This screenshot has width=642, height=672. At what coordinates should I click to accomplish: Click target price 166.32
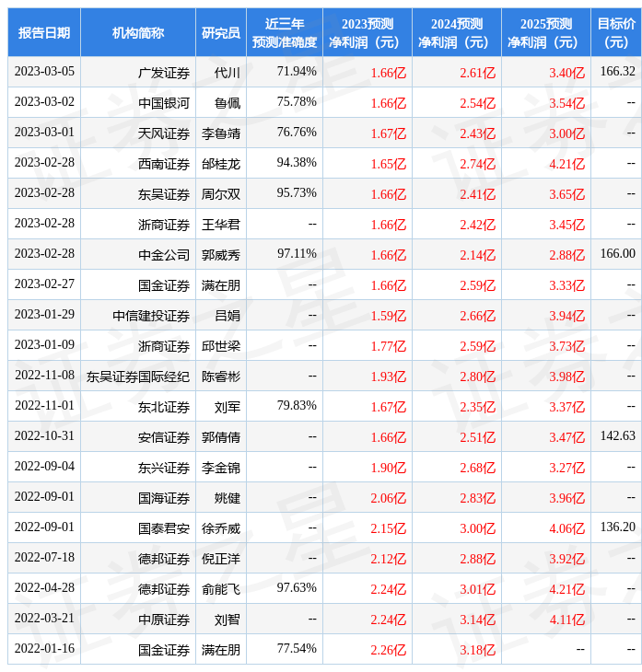point(617,71)
